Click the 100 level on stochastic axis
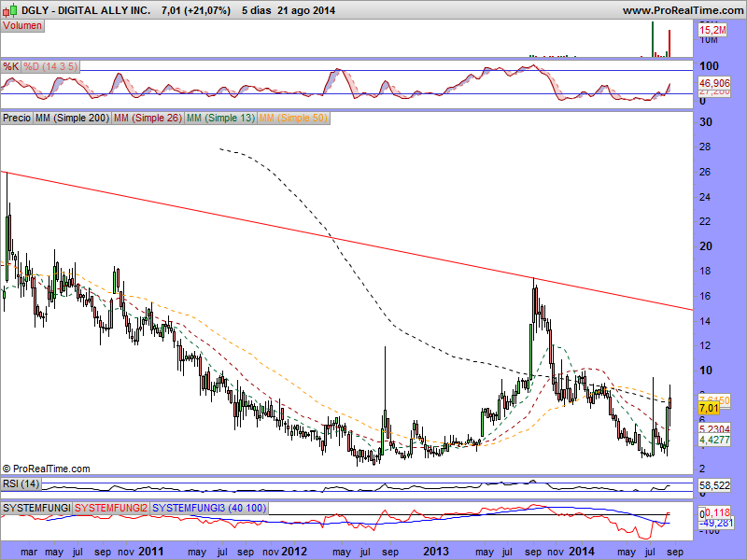 tap(709, 65)
